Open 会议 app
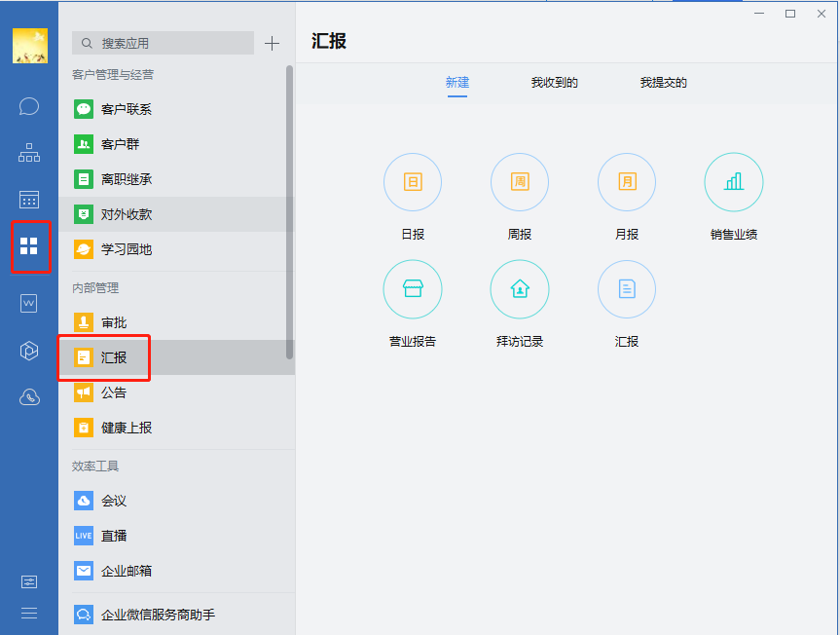The image size is (840, 635). pyautogui.click(x=177, y=501)
